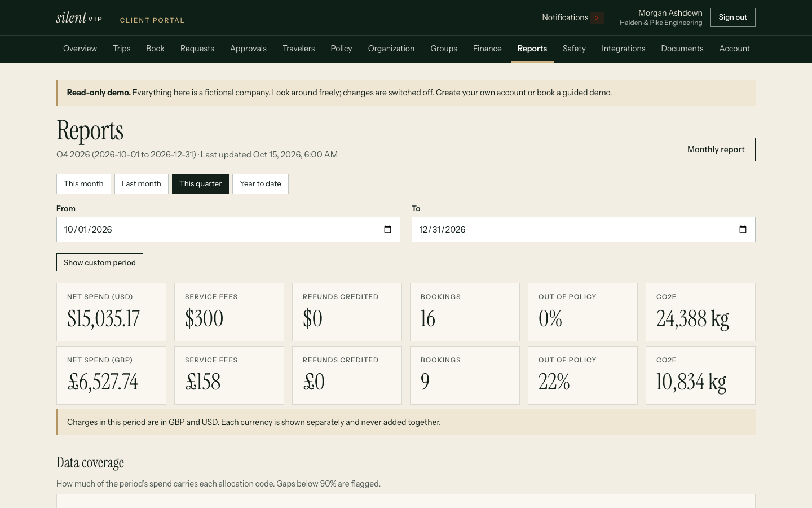Select the This month period filter
Viewport: 812px width, 508px height.
coord(83,184)
